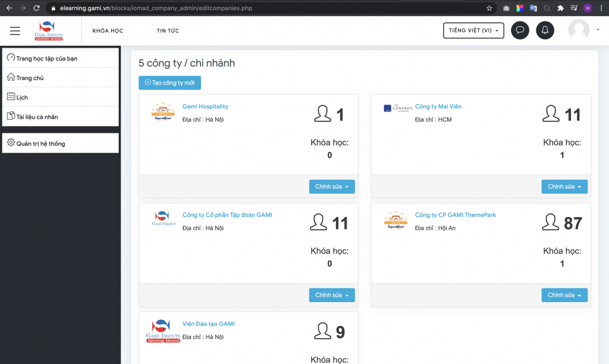Viewport: 609px width, 364px height.
Task: Click the camera extension icon in toolbar
Action: (x=506, y=8)
